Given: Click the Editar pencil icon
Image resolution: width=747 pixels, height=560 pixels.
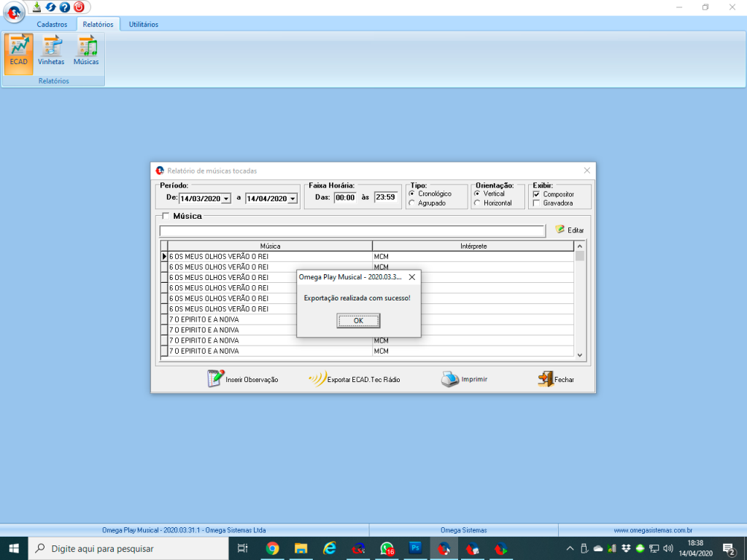Looking at the screenshot, I should (x=560, y=230).
